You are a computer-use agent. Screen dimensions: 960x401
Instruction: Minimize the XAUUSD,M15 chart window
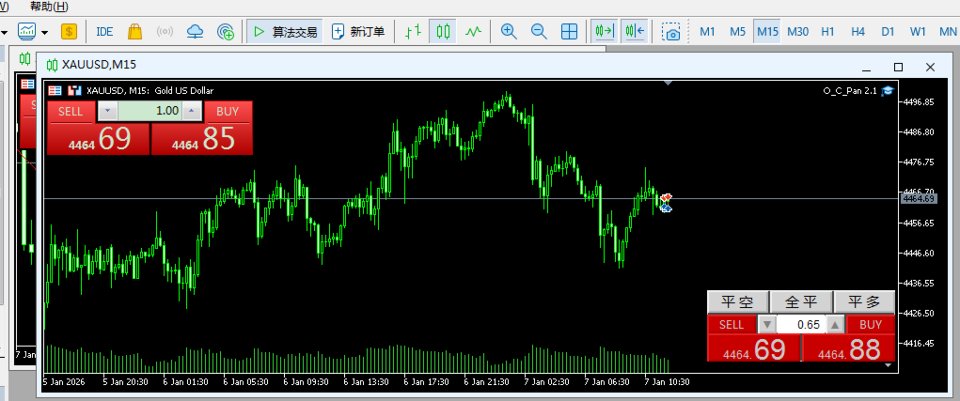coord(866,68)
